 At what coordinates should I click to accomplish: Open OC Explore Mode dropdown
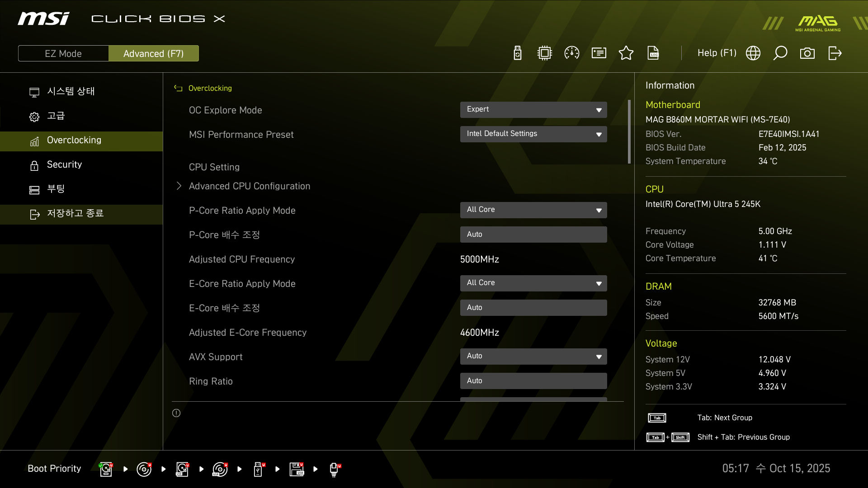(x=533, y=110)
